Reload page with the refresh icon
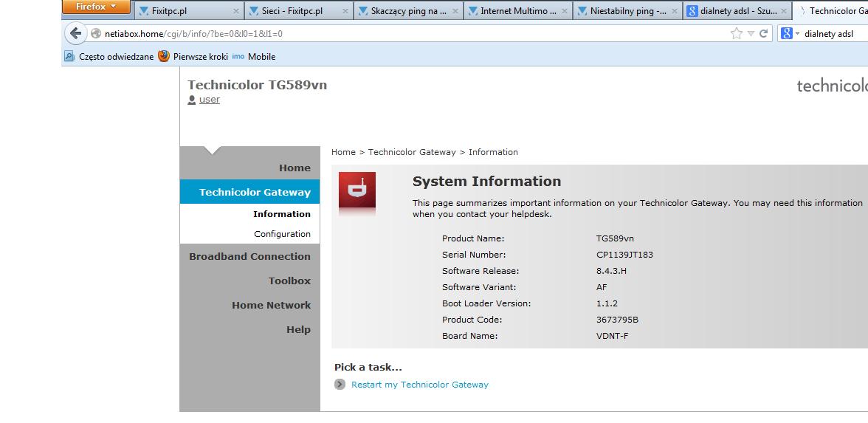The image size is (868, 423). (x=763, y=34)
